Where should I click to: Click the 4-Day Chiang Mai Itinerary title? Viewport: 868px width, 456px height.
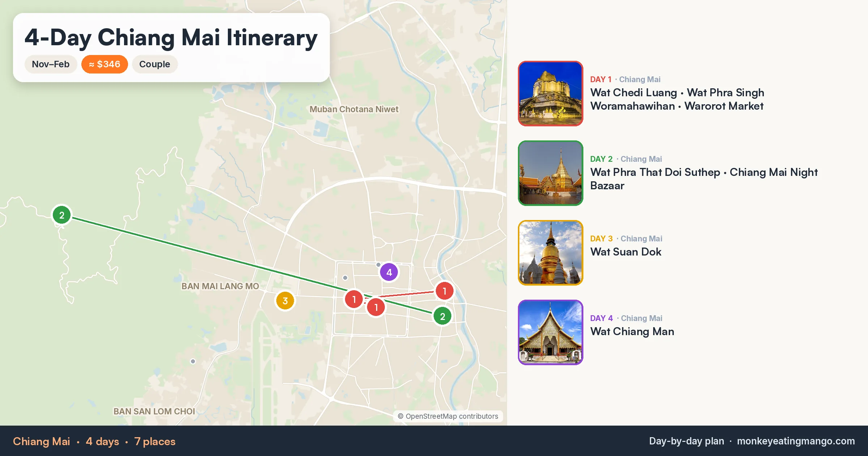tap(171, 38)
